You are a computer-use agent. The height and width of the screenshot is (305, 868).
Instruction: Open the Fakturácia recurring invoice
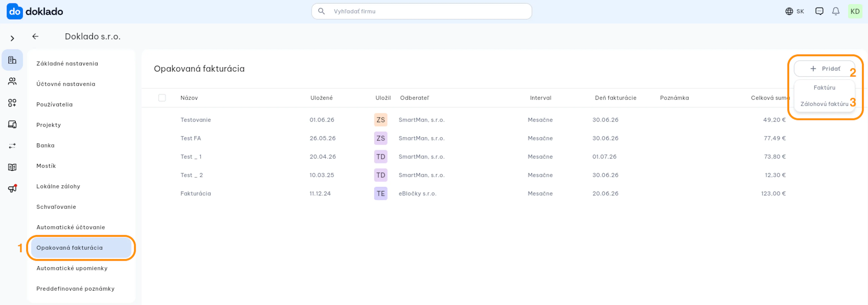click(x=196, y=194)
